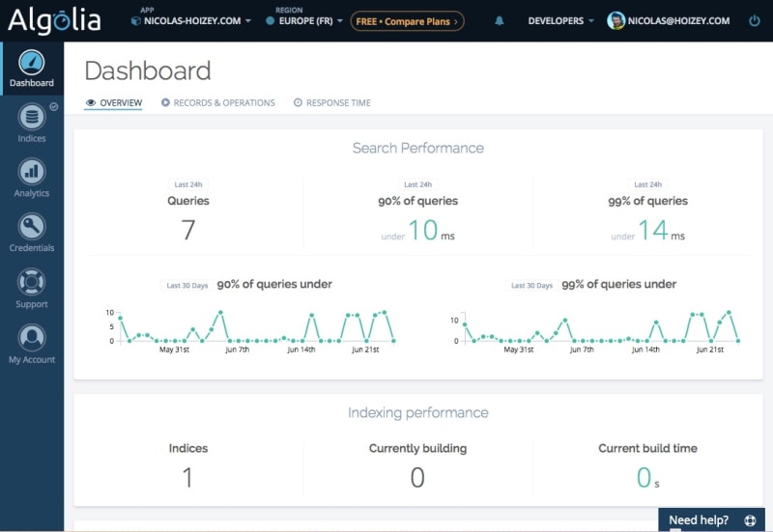Open the Analytics bar chart icon
The width and height of the screenshot is (773, 532).
[32, 172]
